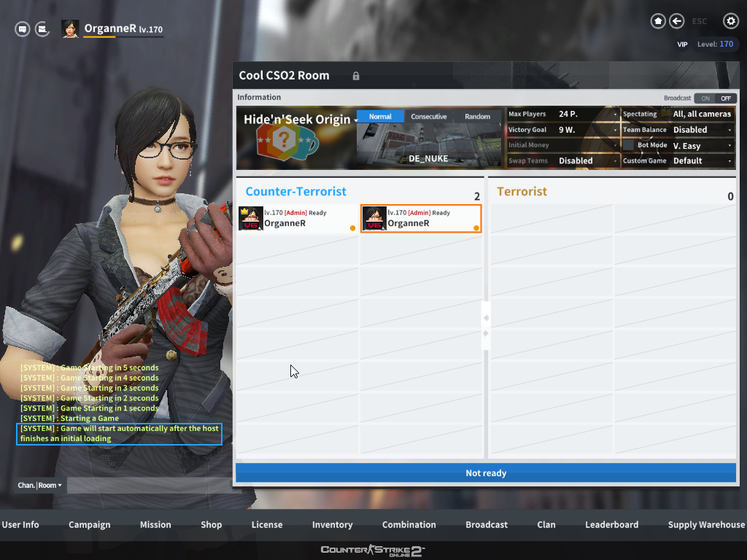The width and height of the screenshot is (747, 560).
Task: Open Clan menu
Action: (546, 525)
